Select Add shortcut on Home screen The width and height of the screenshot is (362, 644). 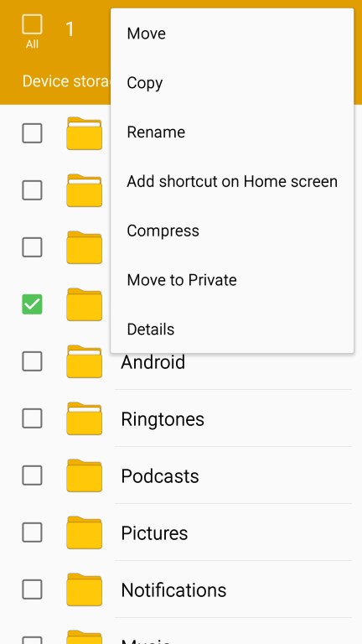[232, 181]
